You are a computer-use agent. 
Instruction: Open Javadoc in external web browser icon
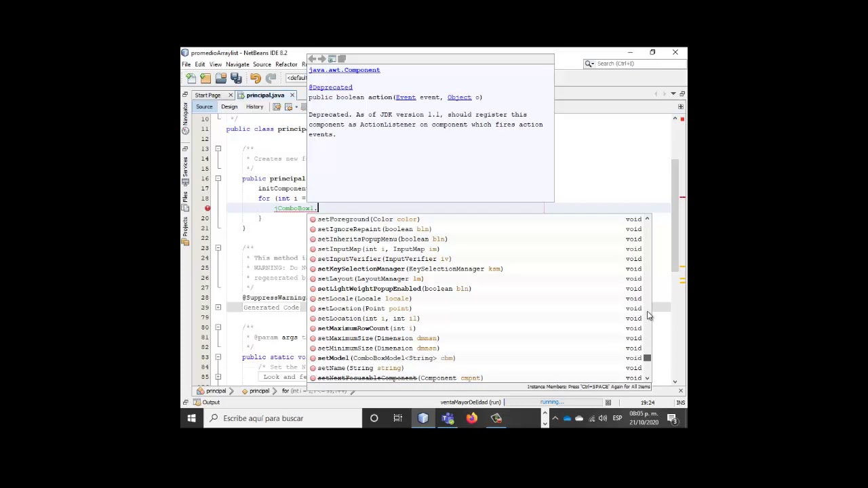pyautogui.click(x=332, y=59)
